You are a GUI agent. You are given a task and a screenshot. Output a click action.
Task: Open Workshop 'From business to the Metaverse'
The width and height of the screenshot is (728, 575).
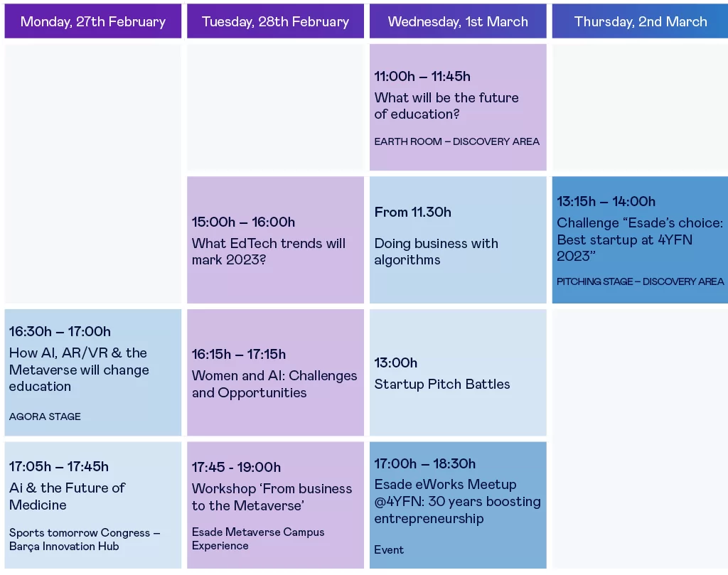coord(272,497)
